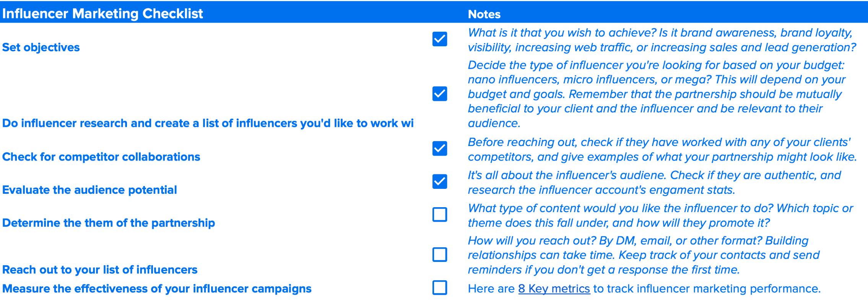
Task: Click the 'Influencer Marketing Checklist' title
Action: [102, 13]
